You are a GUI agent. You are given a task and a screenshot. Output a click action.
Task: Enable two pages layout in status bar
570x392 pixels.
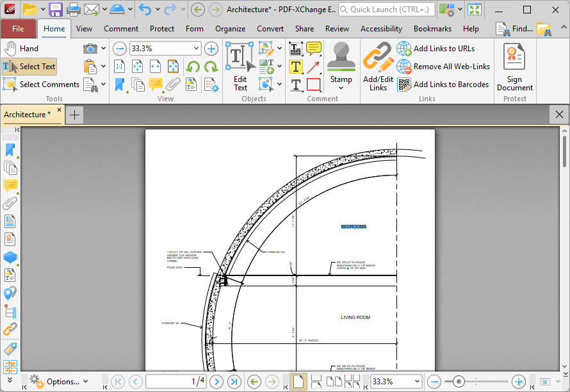click(x=334, y=382)
